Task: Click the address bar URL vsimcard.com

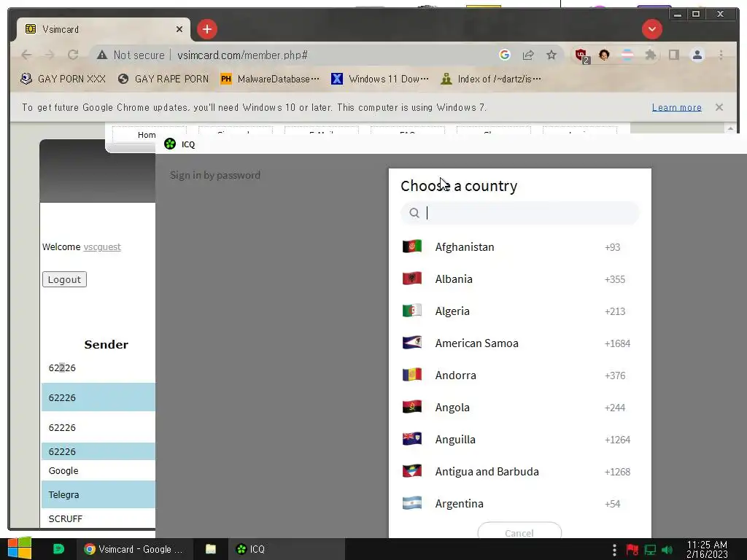Action: tap(242, 55)
